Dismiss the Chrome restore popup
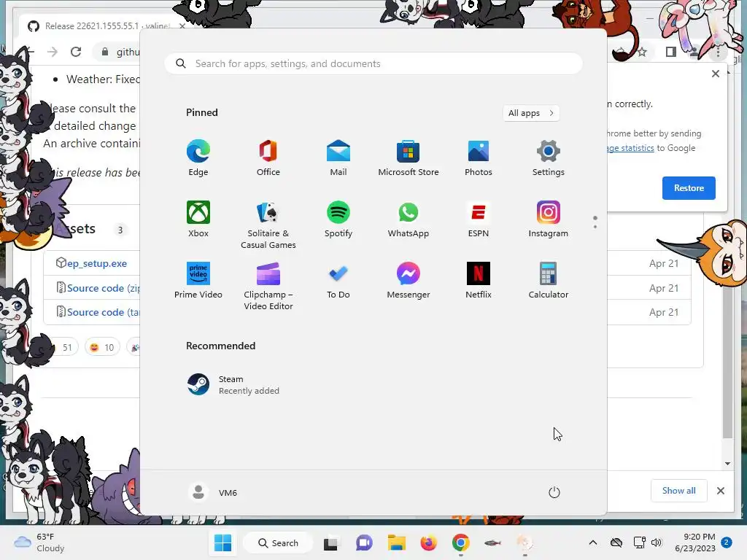Image resolution: width=747 pixels, height=560 pixels. [x=716, y=74]
